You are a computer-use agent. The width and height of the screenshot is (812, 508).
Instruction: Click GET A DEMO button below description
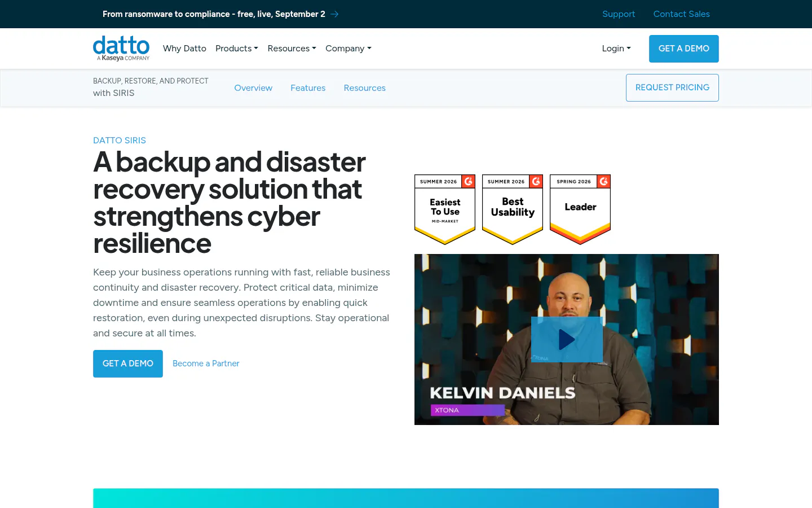click(x=128, y=364)
